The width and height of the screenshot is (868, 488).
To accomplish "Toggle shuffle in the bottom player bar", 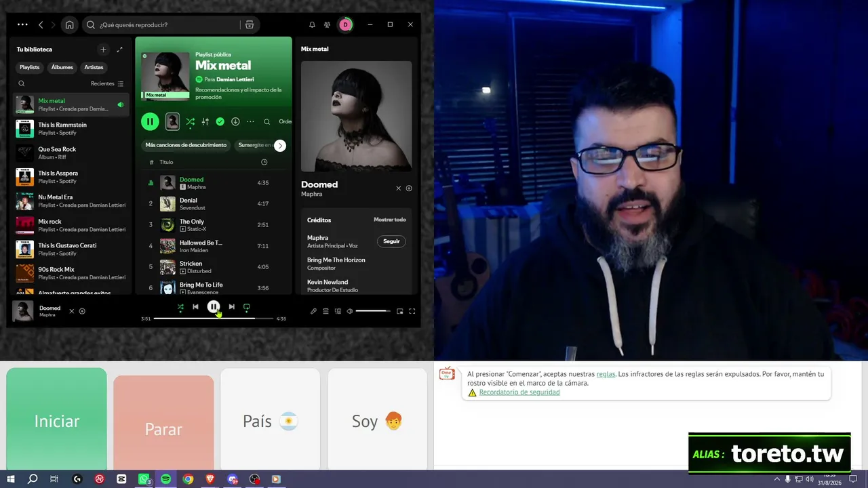I will [x=180, y=307].
